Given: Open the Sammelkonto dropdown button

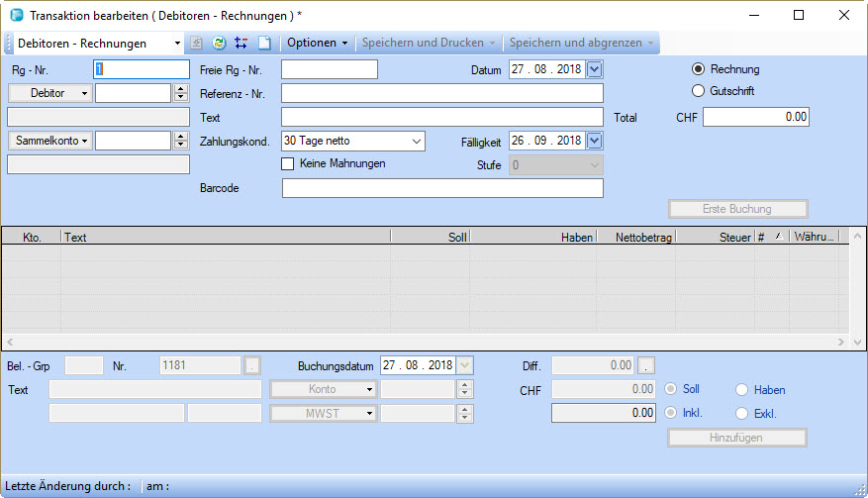Looking at the screenshot, I should (49, 141).
